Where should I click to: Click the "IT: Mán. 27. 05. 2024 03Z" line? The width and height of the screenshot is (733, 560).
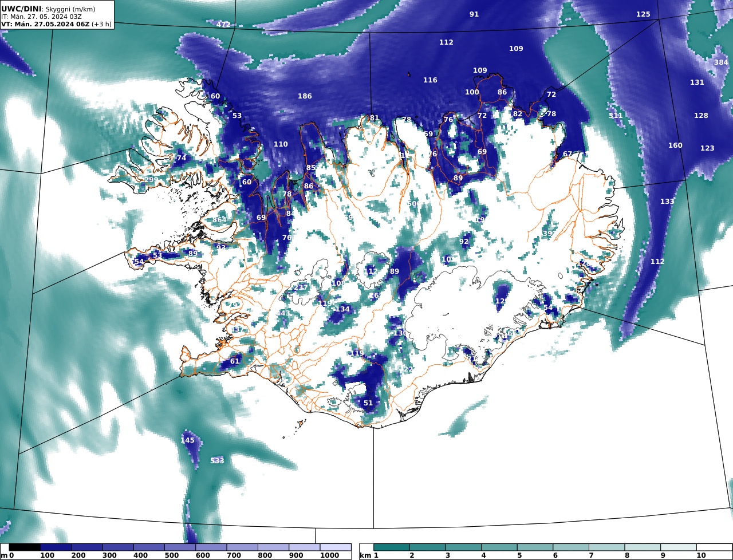[x=41, y=17]
